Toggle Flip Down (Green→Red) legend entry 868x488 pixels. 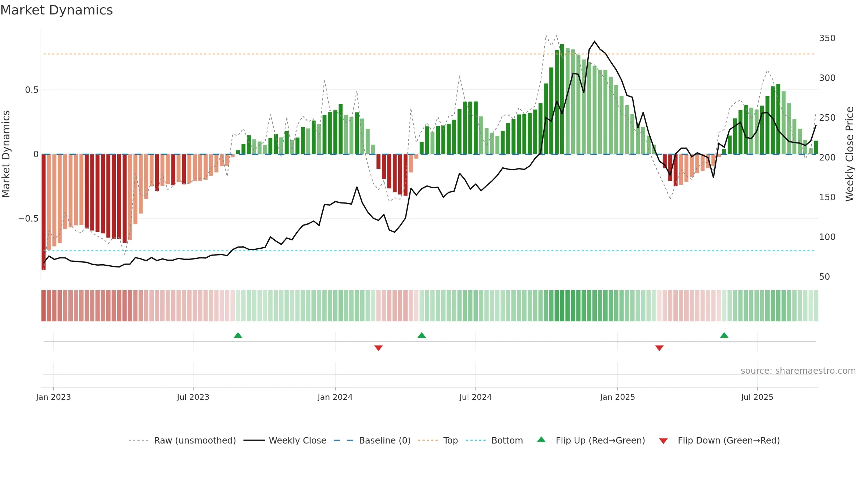pos(719,440)
